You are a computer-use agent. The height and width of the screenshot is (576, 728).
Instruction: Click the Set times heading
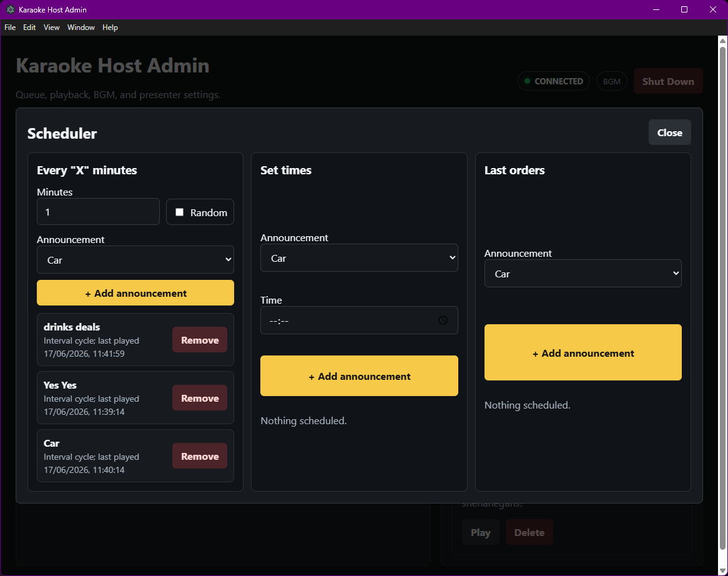[x=286, y=170]
